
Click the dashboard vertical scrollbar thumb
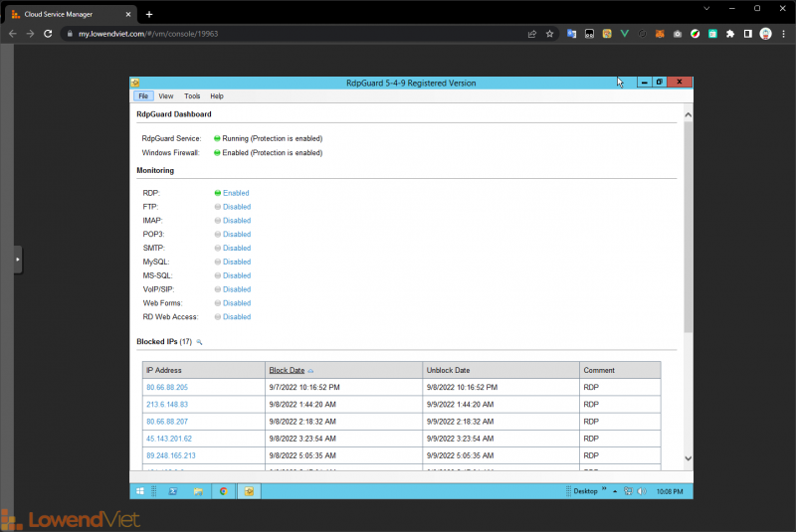[x=688, y=227]
